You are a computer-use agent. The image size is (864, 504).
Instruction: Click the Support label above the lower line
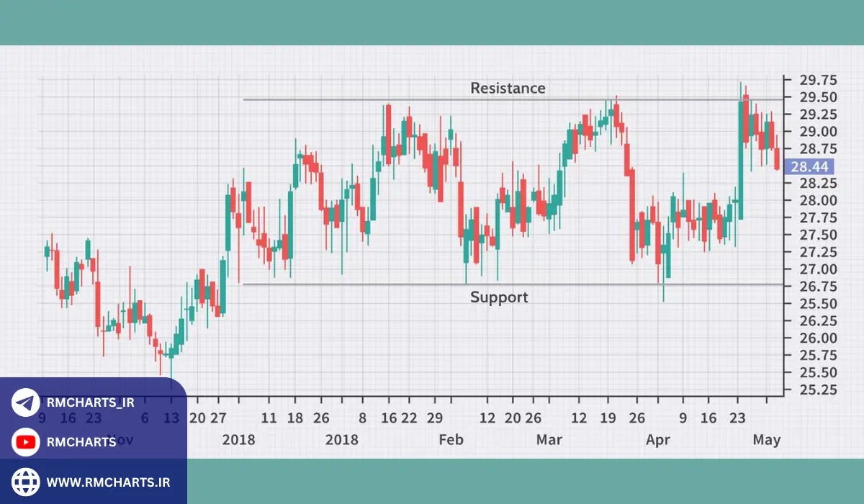(500, 297)
